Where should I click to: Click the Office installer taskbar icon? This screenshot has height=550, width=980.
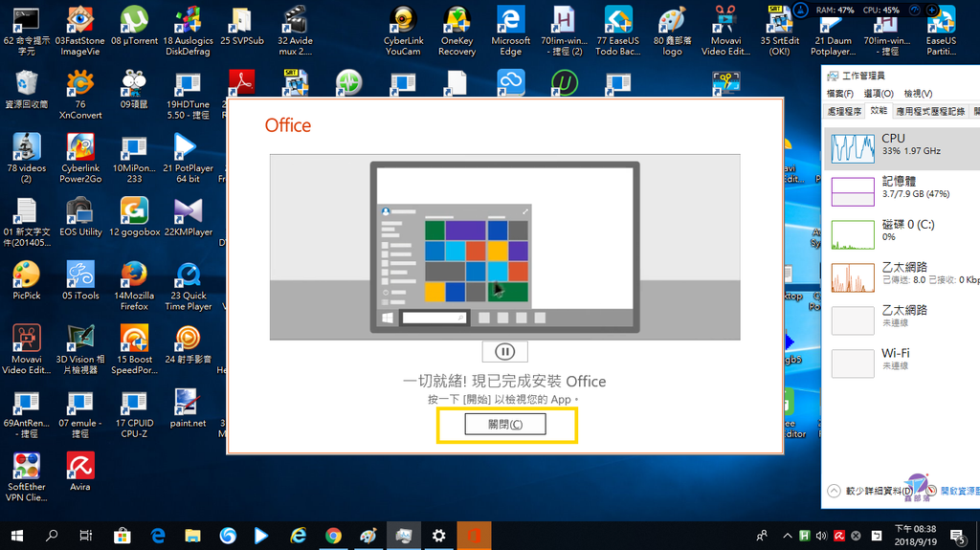tap(474, 536)
